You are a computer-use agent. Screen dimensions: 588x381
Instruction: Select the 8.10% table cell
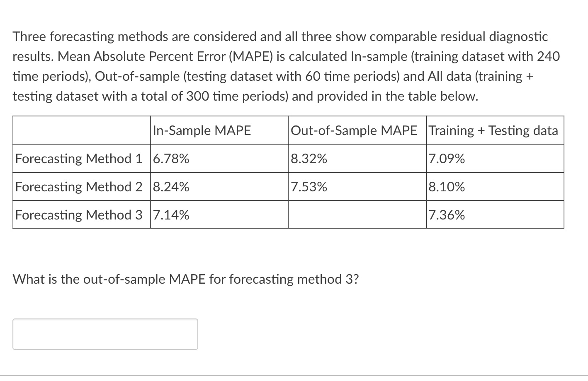click(x=446, y=186)
